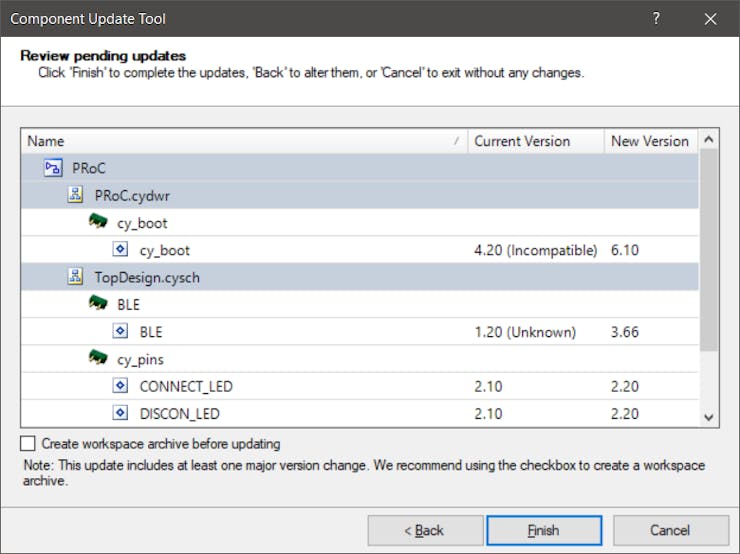
Task: Click the PRoC project icon
Action: 53,168
